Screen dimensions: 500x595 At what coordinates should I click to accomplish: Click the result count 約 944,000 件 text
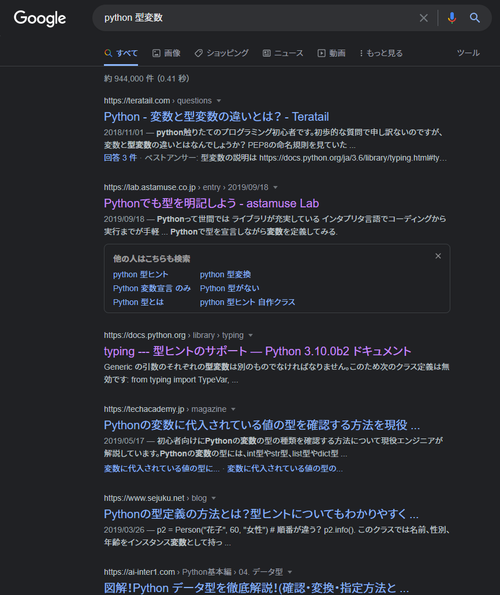point(146,79)
